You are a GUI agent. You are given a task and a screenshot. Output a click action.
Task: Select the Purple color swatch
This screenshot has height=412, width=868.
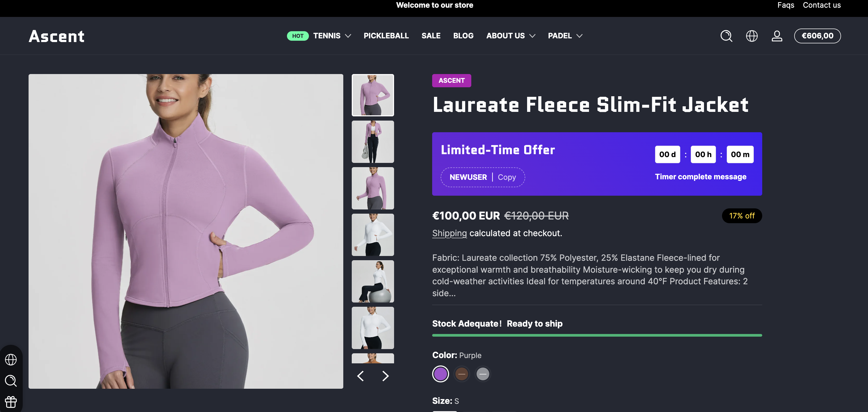(440, 374)
